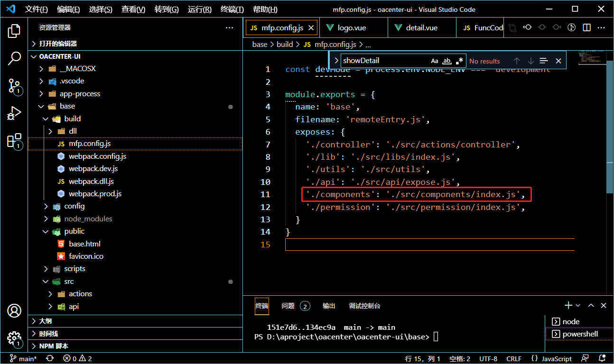The height and width of the screenshot is (364, 614).
Task: Open the Search view in activity bar
Action: pos(14,58)
